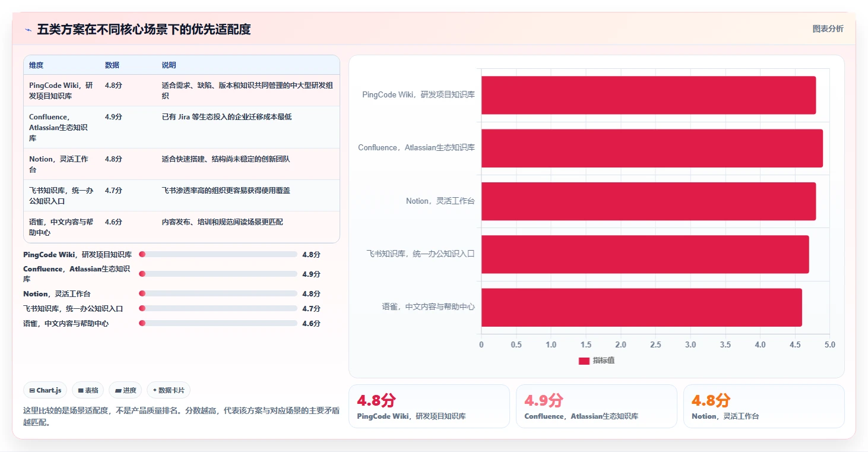
Task: Click the 飞书知识库 bar in the chart
Action: pos(645,254)
